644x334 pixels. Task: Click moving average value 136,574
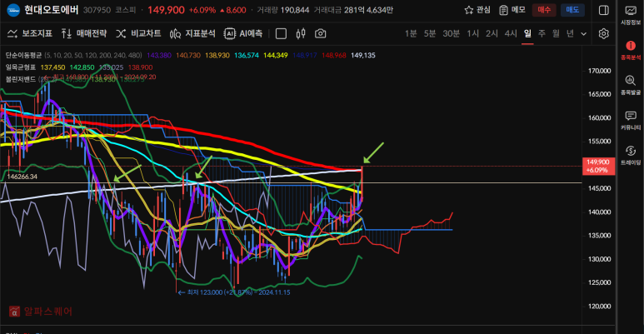247,55
